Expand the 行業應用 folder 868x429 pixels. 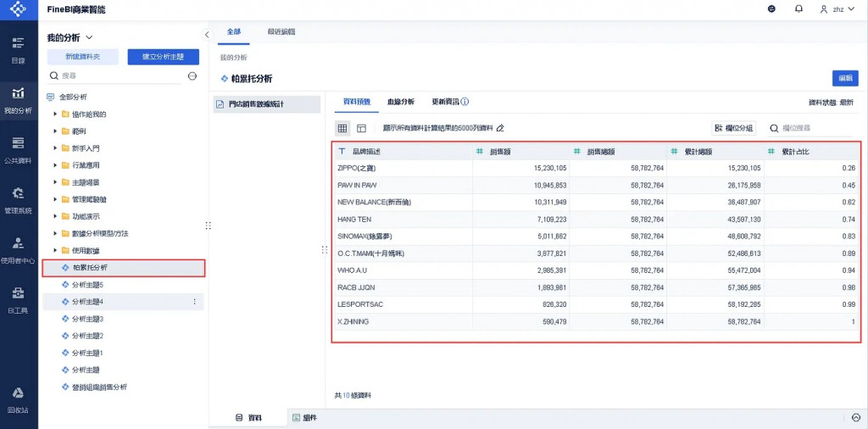click(x=55, y=165)
